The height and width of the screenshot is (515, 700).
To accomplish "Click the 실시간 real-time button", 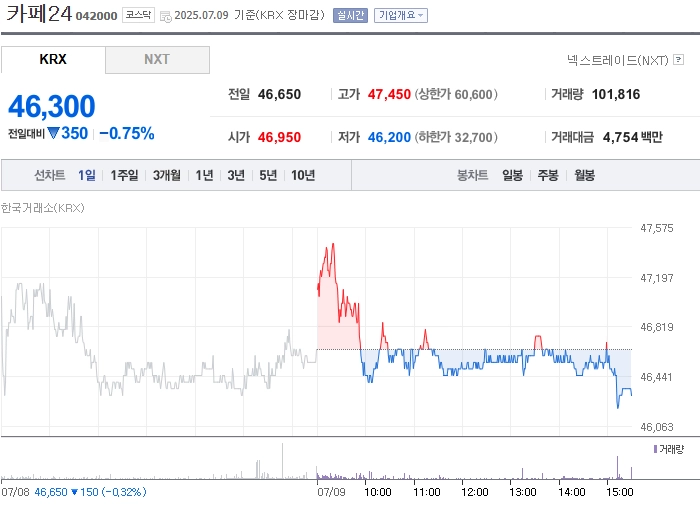I will [x=350, y=16].
